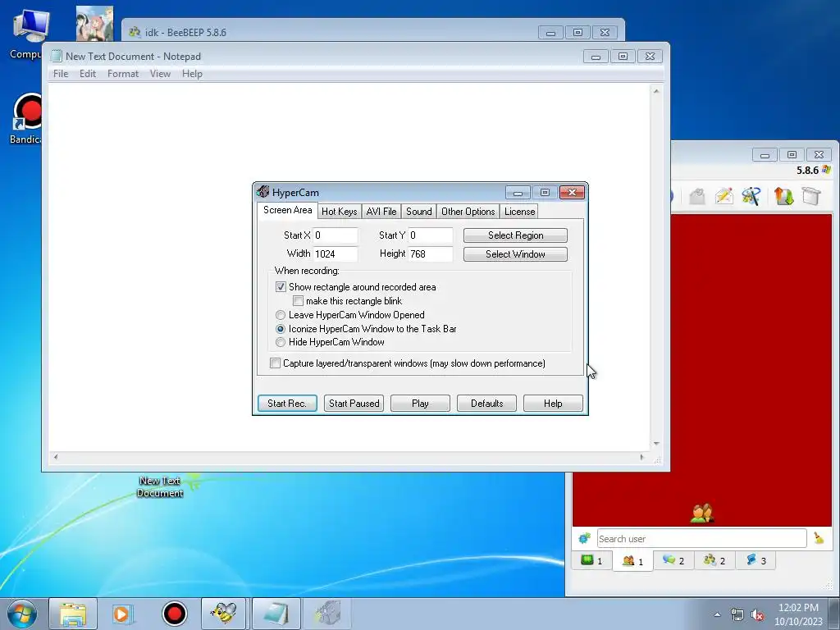Click the Select Region button

(x=515, y=235)
